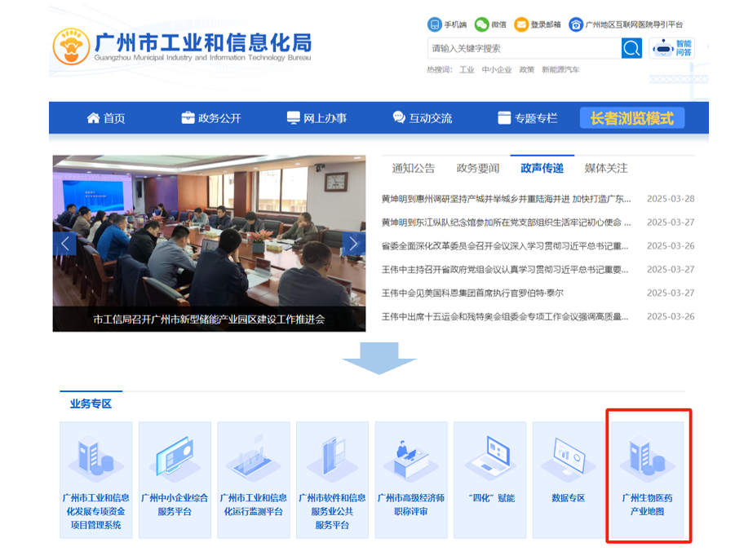Click the keyword search input field
The image size is (735, 560).
[525, 48]
